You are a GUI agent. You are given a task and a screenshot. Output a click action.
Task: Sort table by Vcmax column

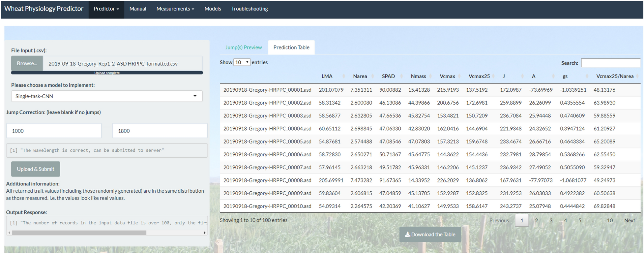[x=449, y=76]
